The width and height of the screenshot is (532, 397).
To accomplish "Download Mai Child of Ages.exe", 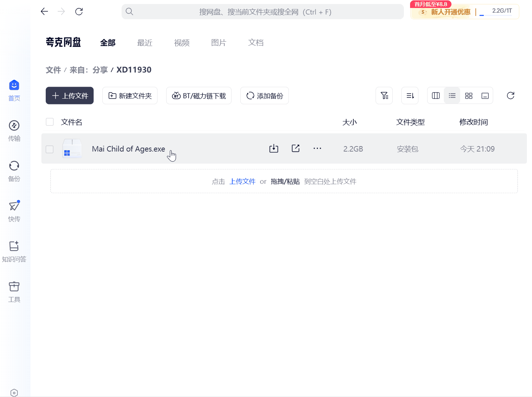I will [274, 148].
